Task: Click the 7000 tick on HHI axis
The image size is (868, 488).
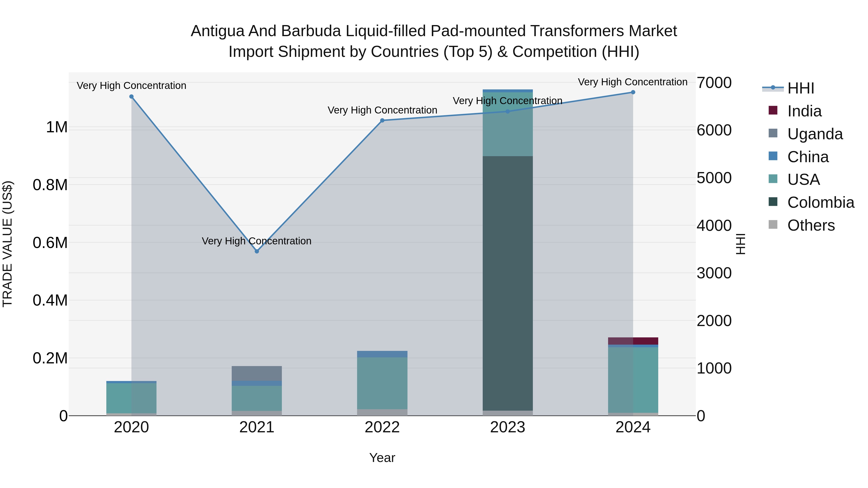Action: tap(714, 82)
